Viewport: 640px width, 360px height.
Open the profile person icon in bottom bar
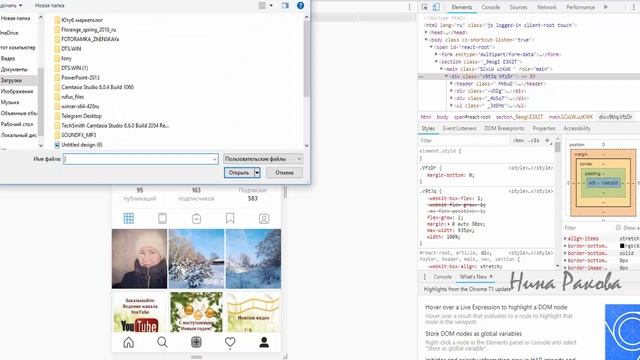coord(264,342)
